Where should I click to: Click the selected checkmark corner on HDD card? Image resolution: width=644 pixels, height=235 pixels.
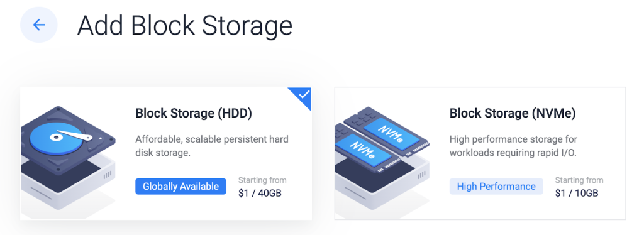point(303,96)
